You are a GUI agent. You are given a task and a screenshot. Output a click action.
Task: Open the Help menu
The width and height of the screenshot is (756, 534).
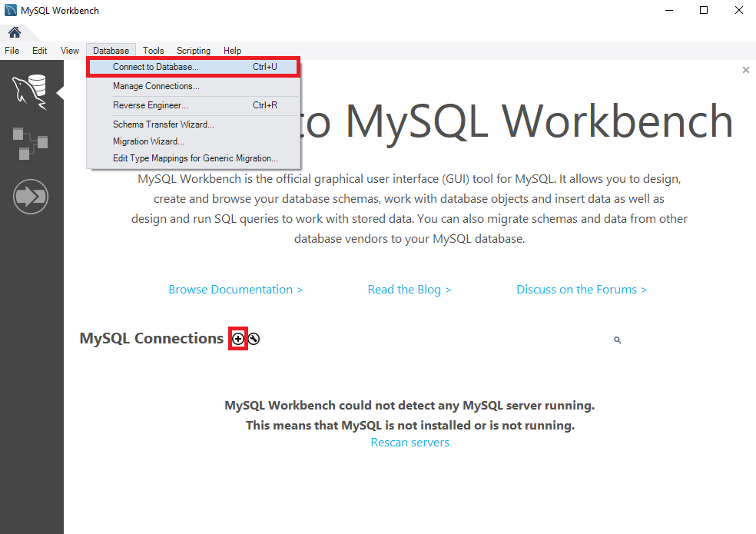pos(232,51)
